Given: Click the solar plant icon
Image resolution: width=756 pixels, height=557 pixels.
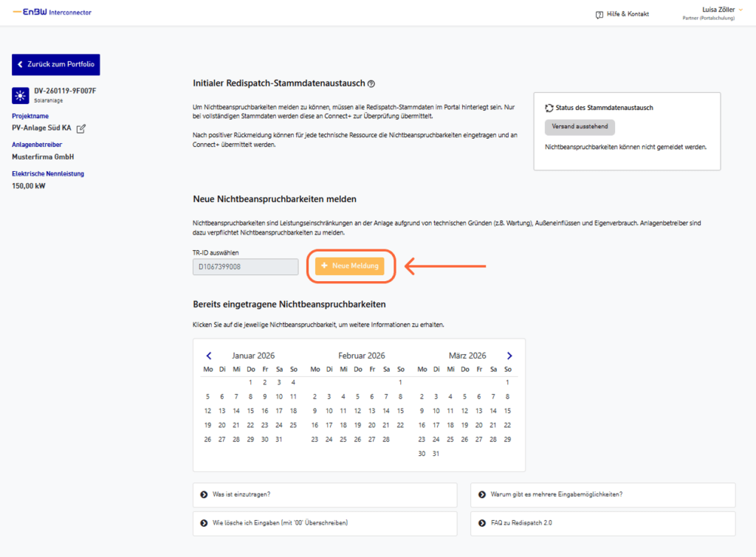Looking at the screenshot, I should (21, 96).
